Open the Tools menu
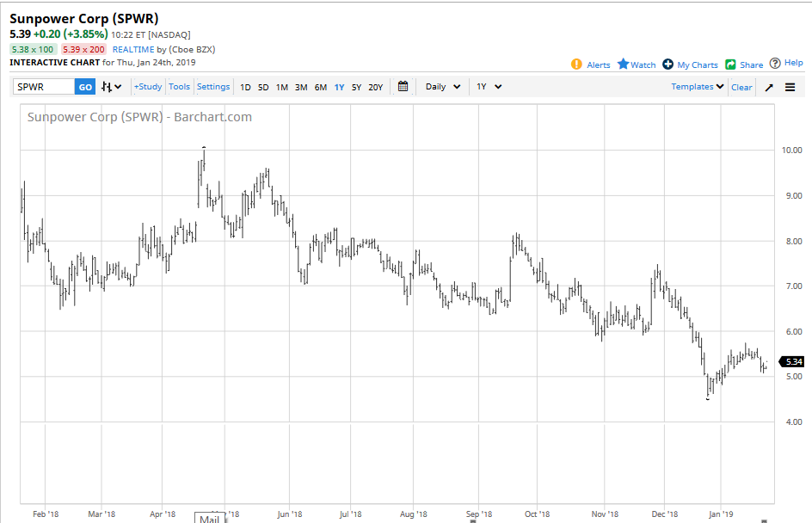 [179, 87]
